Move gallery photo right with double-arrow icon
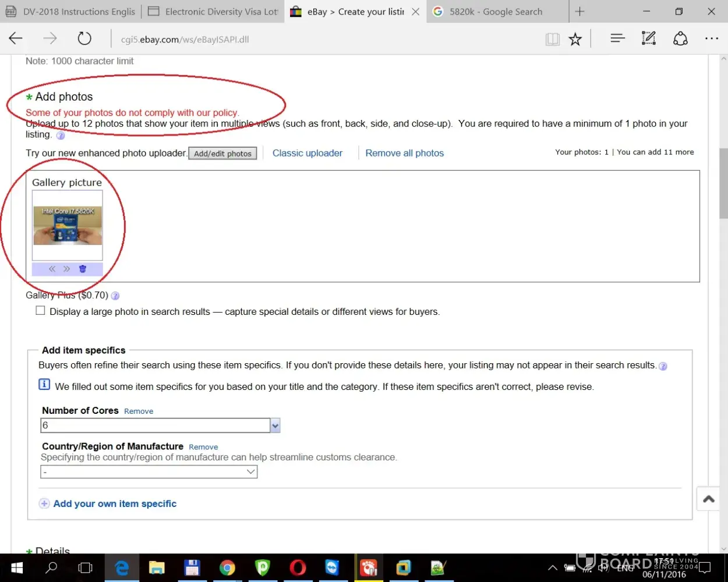 67,269
